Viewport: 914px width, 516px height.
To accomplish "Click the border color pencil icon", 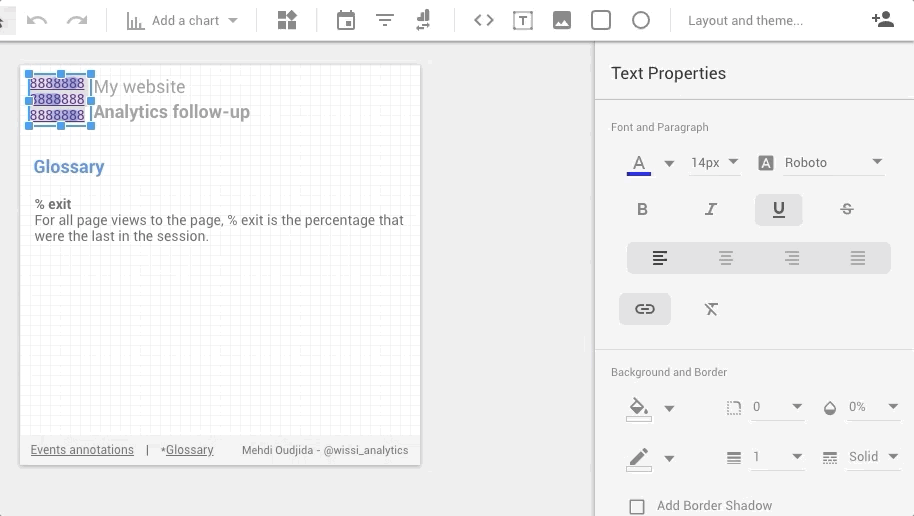I will (638, 459).
